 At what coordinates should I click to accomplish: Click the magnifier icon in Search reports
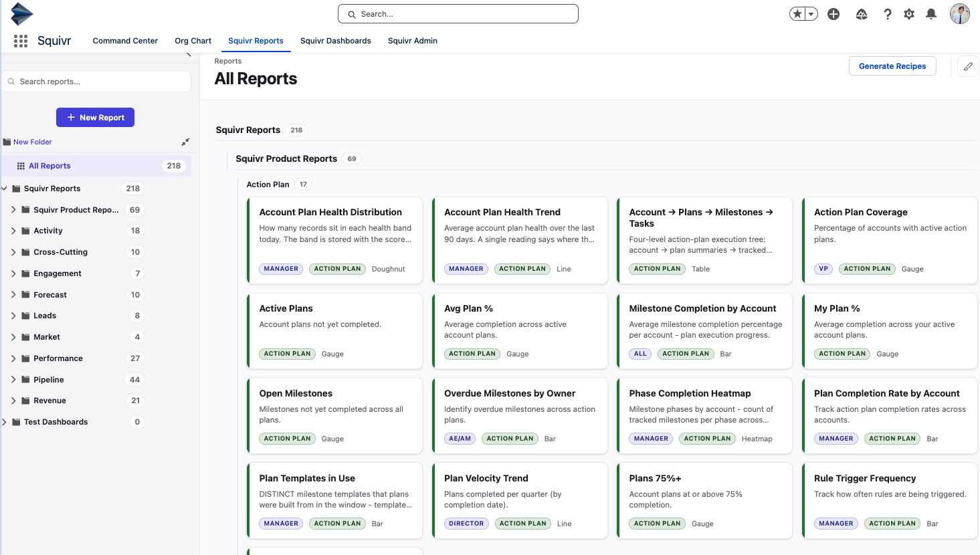click(x=11, y=82)
